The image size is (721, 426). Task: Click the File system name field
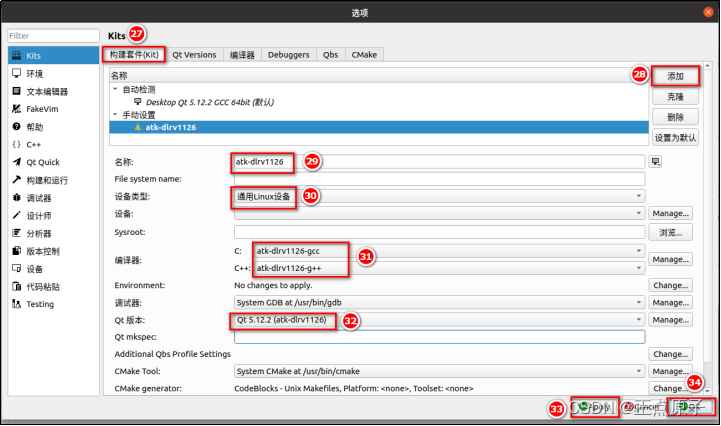pos(439,179)
